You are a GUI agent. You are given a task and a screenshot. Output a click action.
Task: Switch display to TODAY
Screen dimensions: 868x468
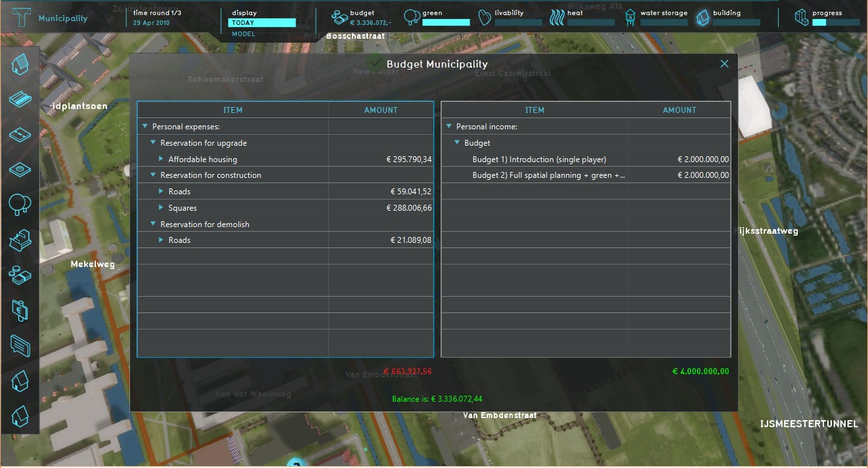point(261,23)
